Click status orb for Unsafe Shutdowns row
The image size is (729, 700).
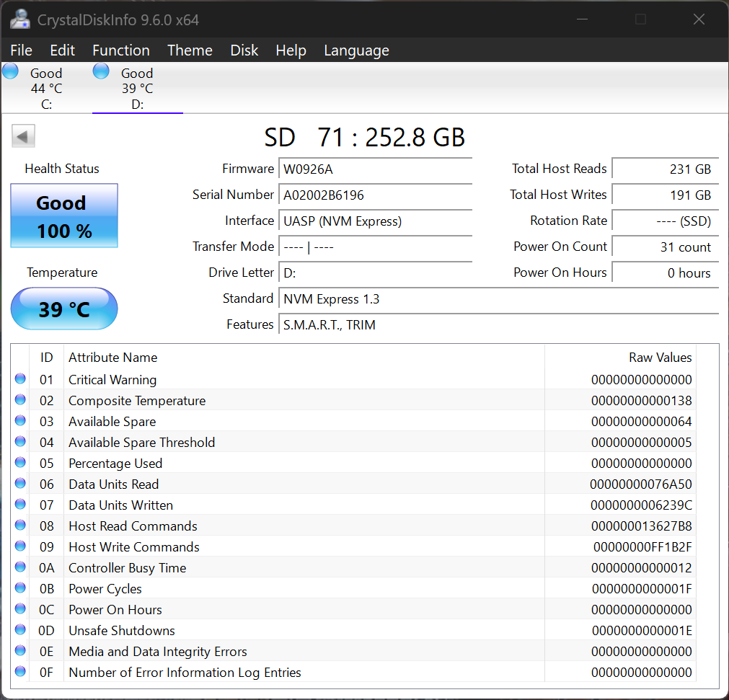(20, 630)
